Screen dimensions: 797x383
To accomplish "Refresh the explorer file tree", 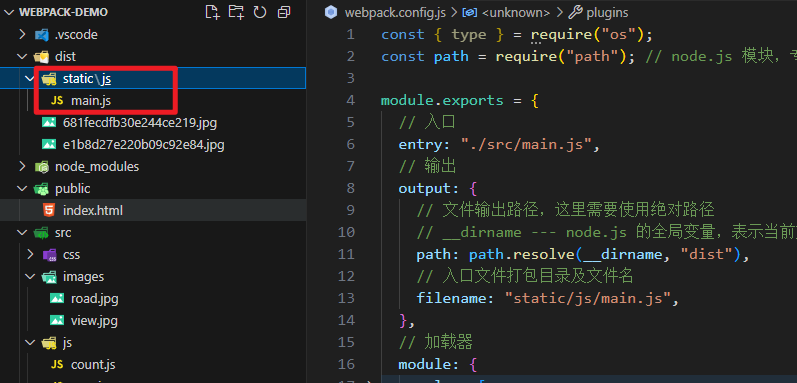I will click(x=260, y=12).
